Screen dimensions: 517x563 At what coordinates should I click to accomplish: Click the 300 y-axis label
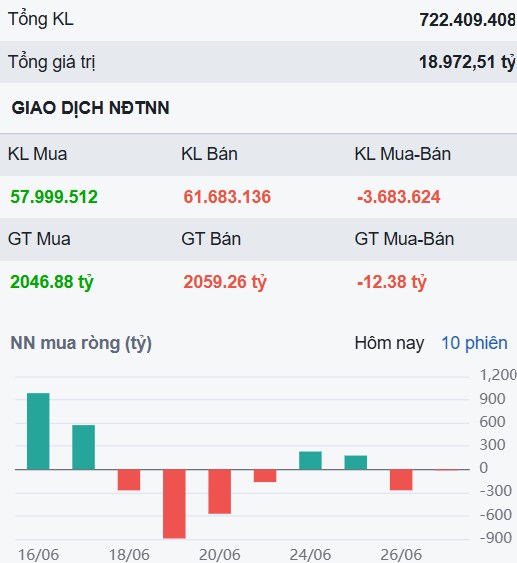[x=492, y=445]
